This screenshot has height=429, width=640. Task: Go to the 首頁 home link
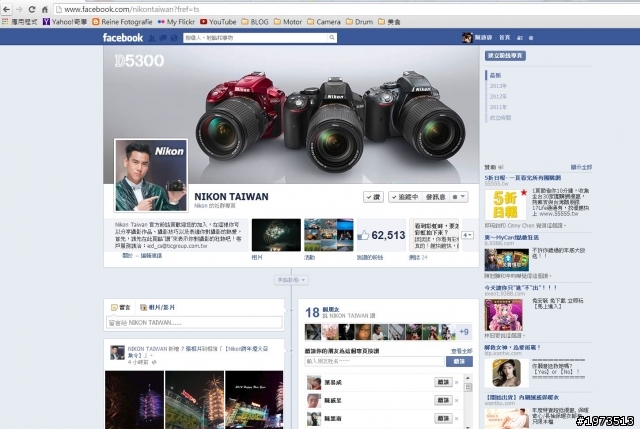pos(504,38)
